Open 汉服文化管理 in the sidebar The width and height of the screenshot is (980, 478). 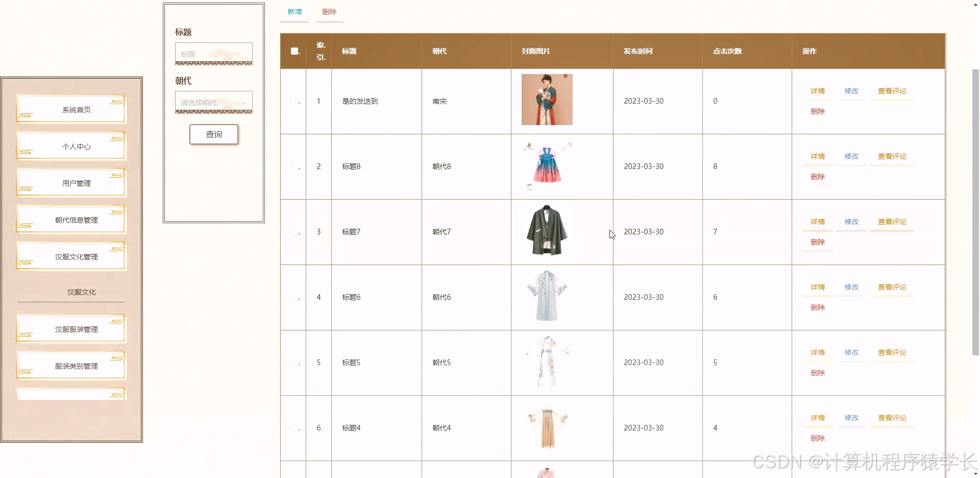(x=71, y=256)
